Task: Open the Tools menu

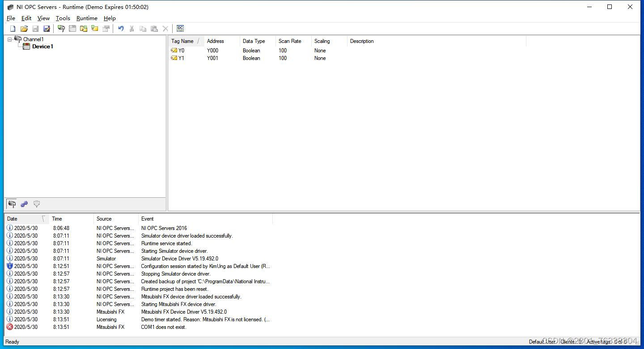Action: 63,18
